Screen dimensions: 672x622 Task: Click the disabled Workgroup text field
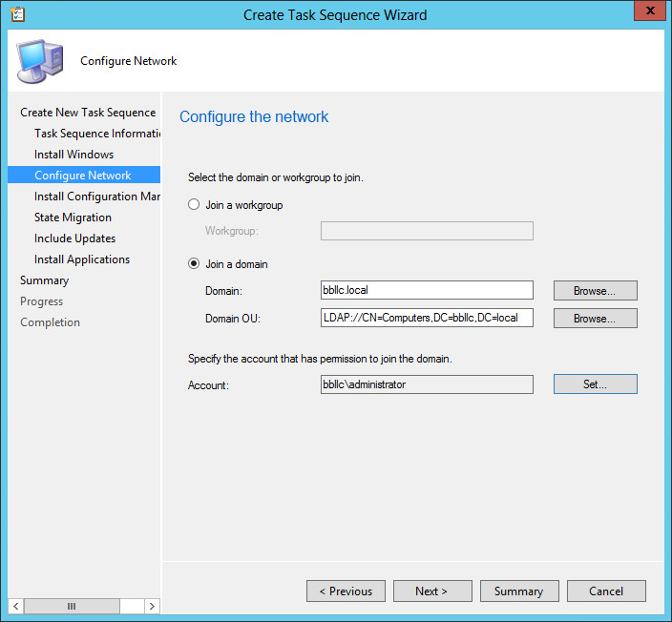point(427,231)
